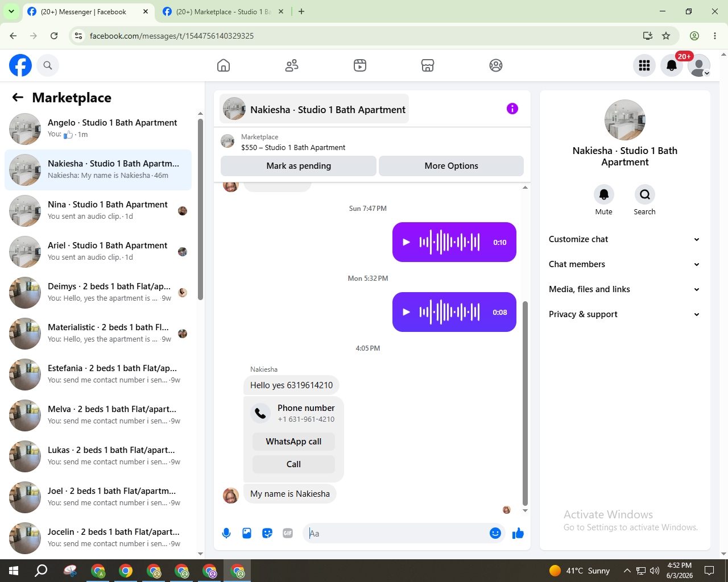The height and width of the screenshot is (582, 728).
Task: Open Joel · 2 beds 1 bath conversation
Action: [98, 497]
